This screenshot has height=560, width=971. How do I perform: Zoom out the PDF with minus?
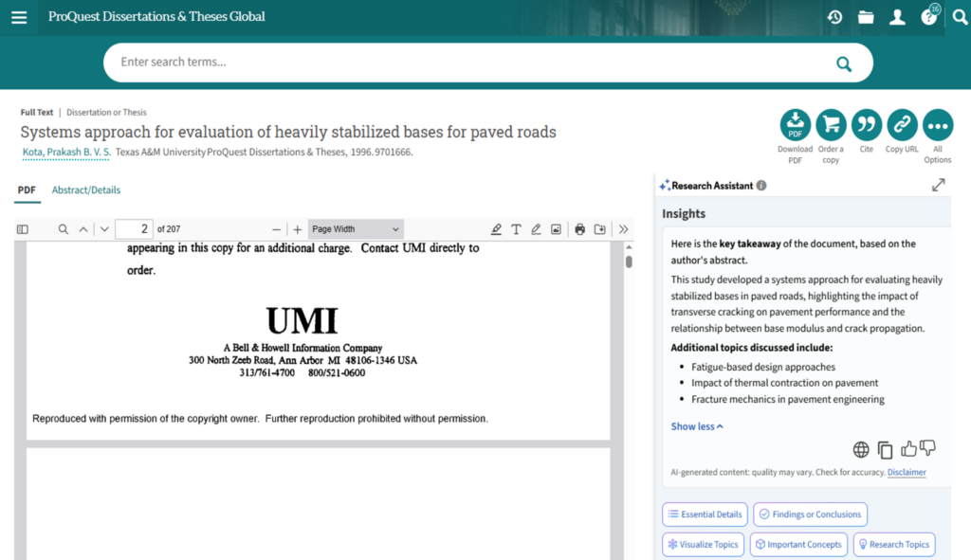(x=276, y=229)
